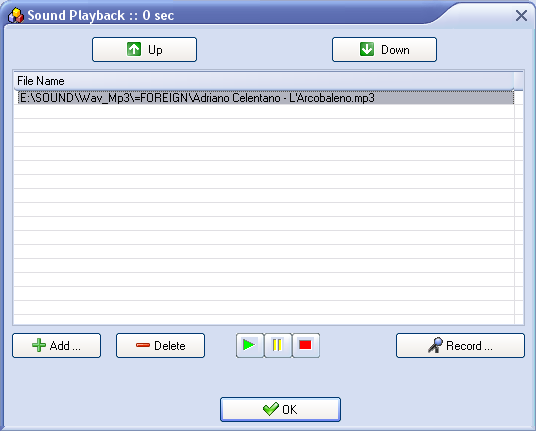Click the green plus icon on Add

pos(39,345)
